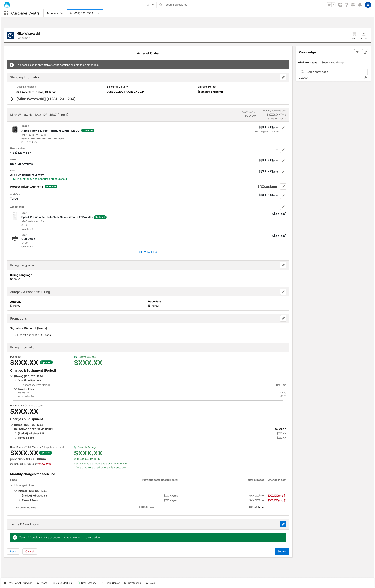Edit Protect Advantage For 1
The height and width of the screenshot is (588, 375).
tap(283, 187)
